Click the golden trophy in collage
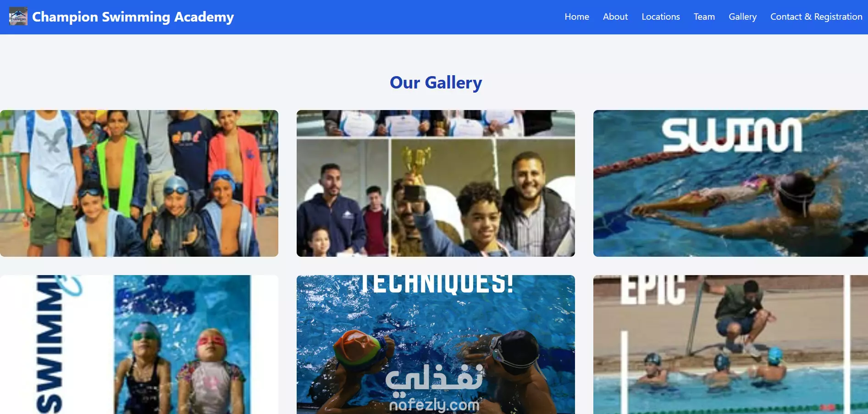The width and height of the screenshot is (868, 414). pos(415,172)
